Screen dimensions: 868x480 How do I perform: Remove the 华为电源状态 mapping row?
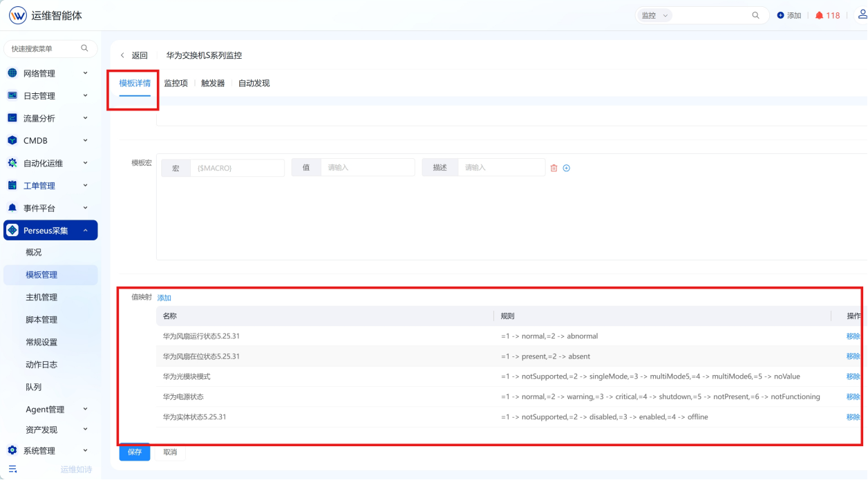853,396
